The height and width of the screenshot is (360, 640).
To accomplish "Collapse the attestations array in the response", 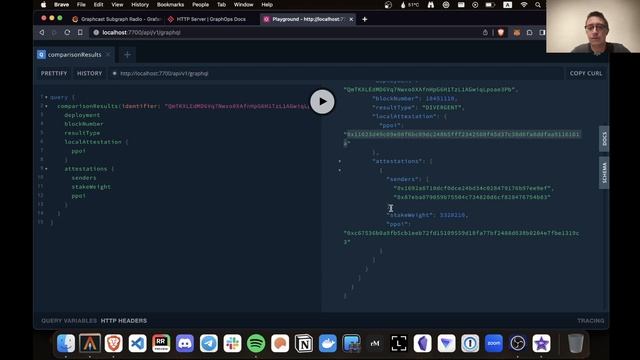I will tap(340, 161).
